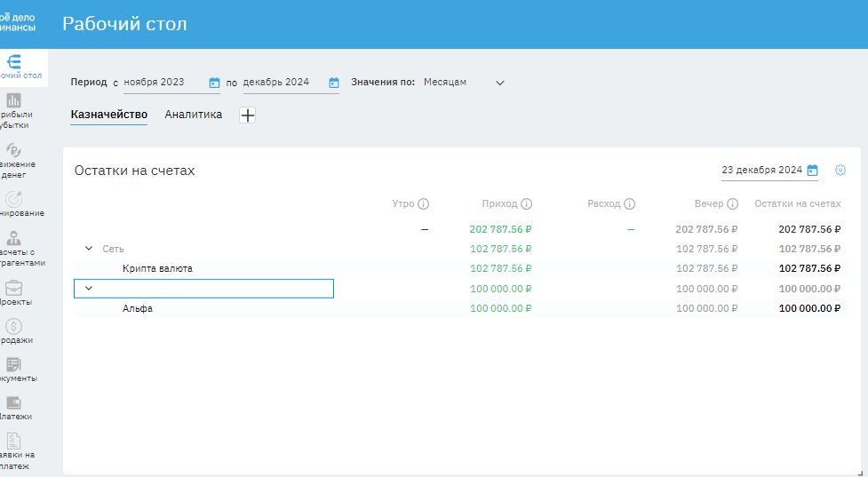Open Прибыли и убытки sidebar section
Viewport: 868px width, 477px height.
pyautogui.click(x=13, y=100)
